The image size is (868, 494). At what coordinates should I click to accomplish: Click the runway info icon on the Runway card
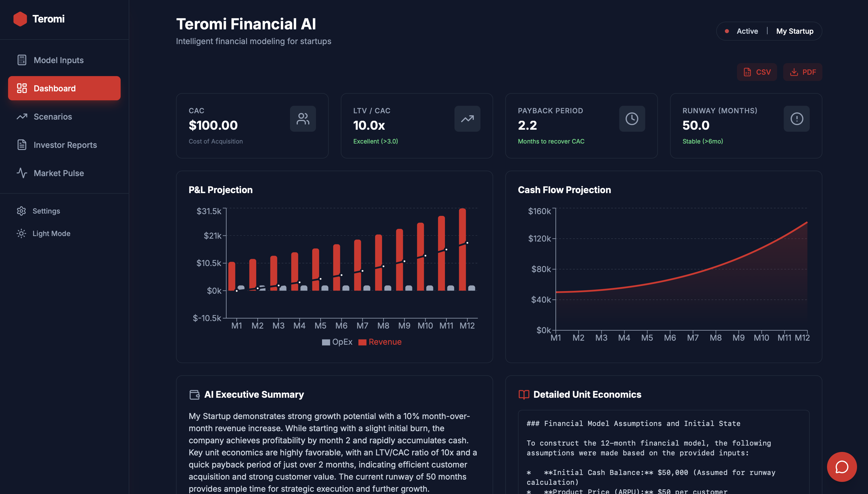[x=797, y=119]
